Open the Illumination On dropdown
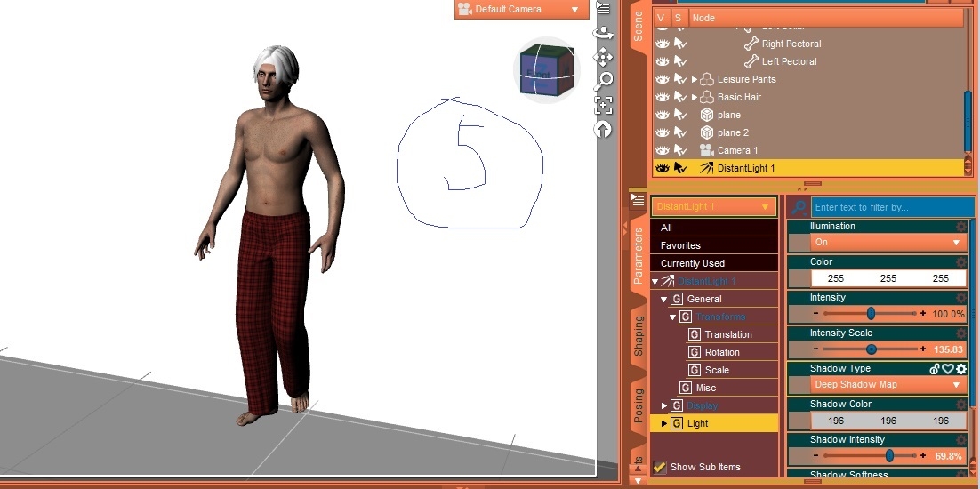The width and height of the screenshot is (980, 489). coord(888,243)
